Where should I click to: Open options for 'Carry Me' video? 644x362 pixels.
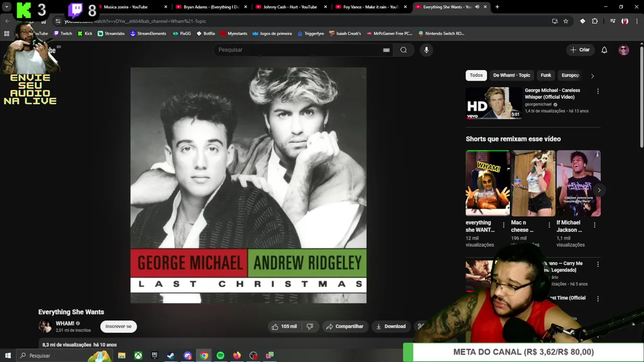598,264
